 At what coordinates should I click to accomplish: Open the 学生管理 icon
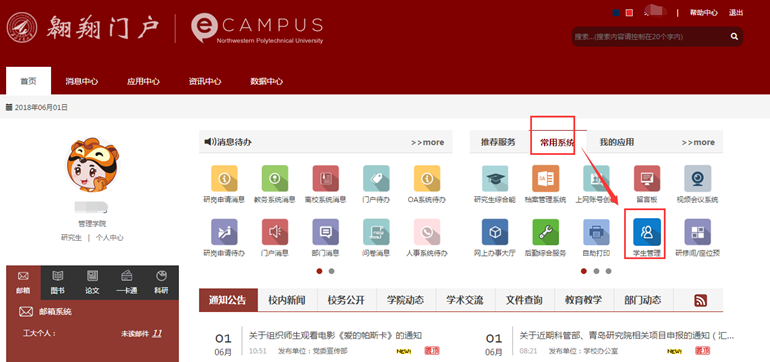647,232
